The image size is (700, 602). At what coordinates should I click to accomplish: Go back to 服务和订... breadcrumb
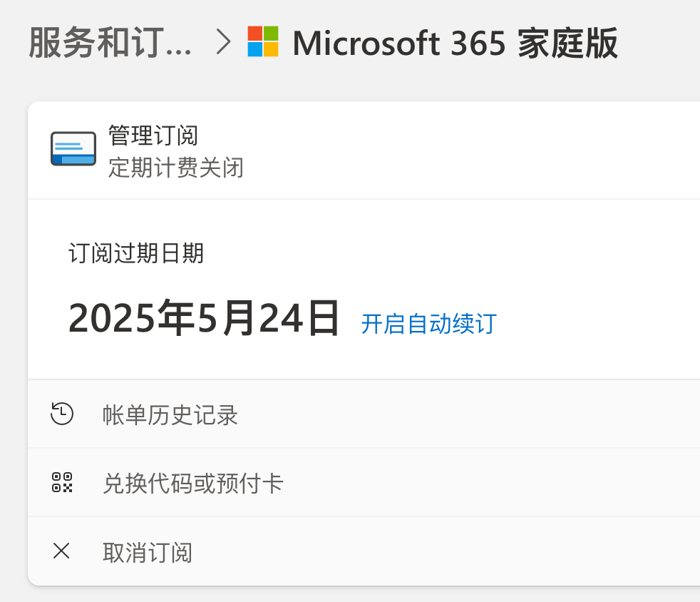[x=110, y=43]
